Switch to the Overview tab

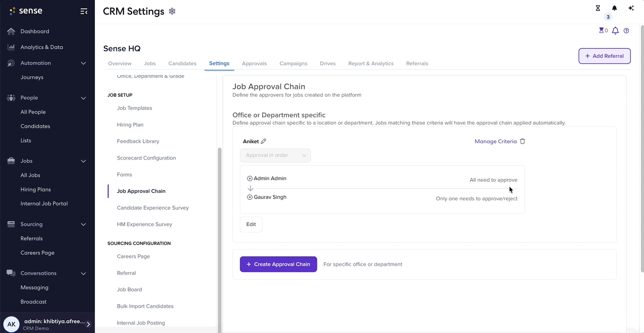[x=120, y=64]
